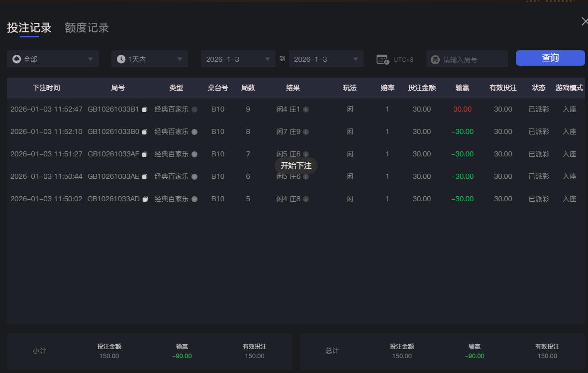The image size is (588, 373).
Task: Copy the game number GB10261033B1
Action: click(145, 109)
